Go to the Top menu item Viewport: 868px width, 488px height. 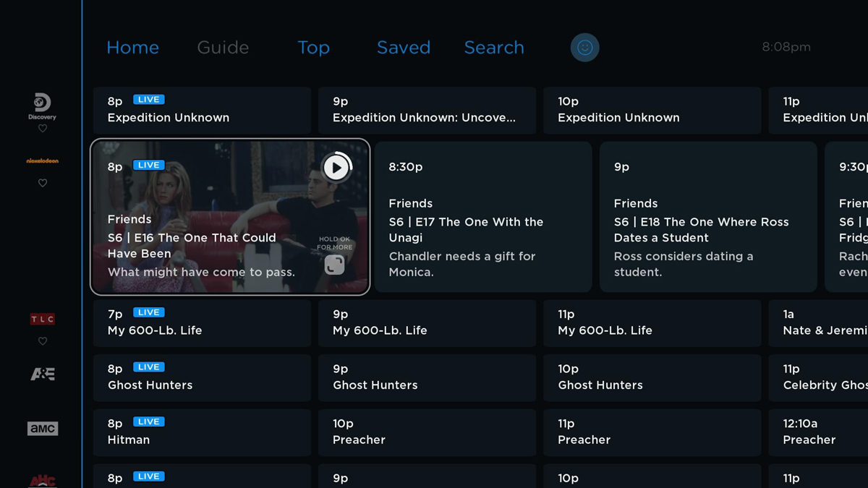(x=313, y=47)
